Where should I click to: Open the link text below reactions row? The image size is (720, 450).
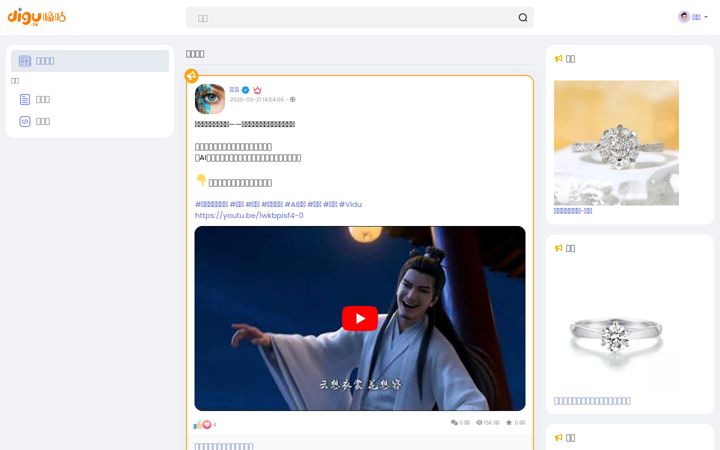[x=224, y=446]
